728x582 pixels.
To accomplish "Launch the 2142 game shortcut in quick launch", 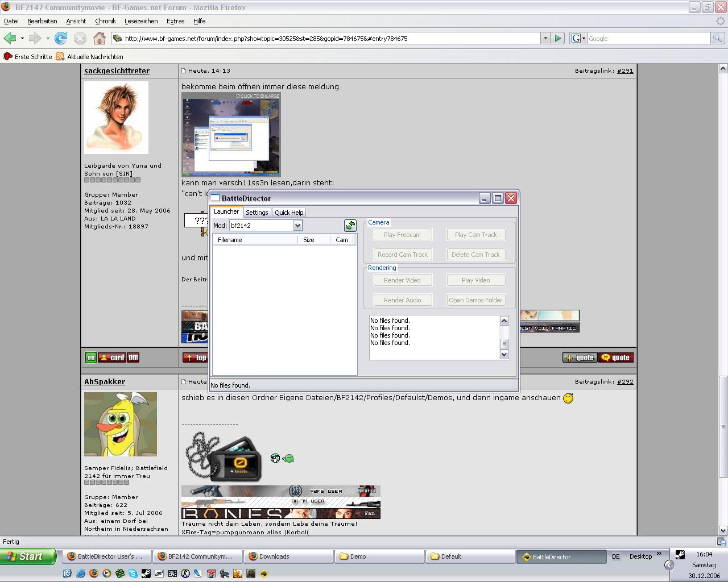I will point(172,573).
